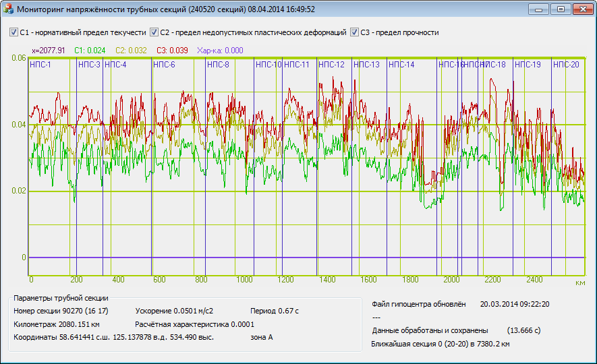The width and height of the screenshot is (597, 364).
Task: Click the НПС-10 station label
Action: [x=268, y=65]
